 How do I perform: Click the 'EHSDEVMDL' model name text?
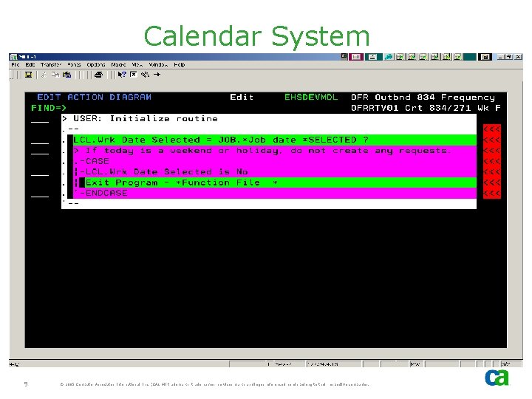coord(311,97)
